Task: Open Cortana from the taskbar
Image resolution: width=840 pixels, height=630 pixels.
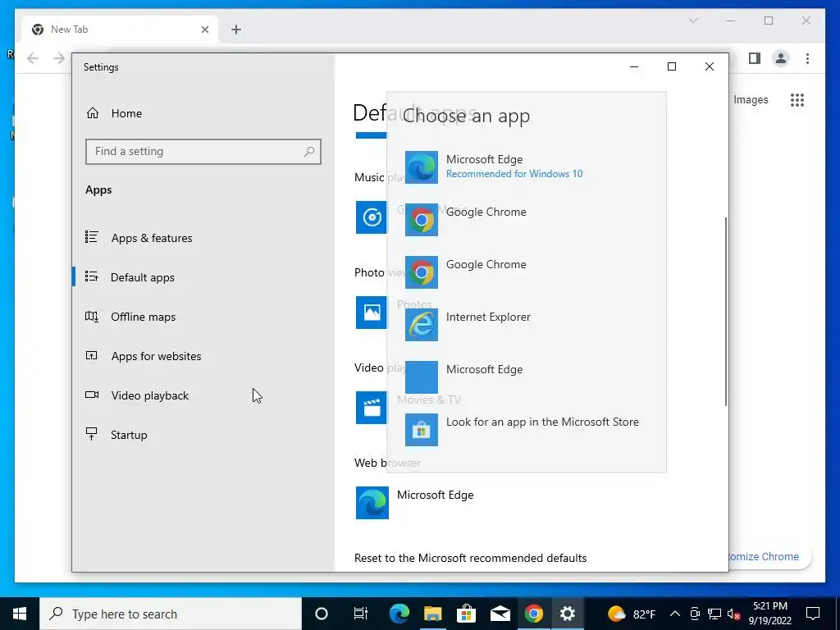Action: pos(321,614)
